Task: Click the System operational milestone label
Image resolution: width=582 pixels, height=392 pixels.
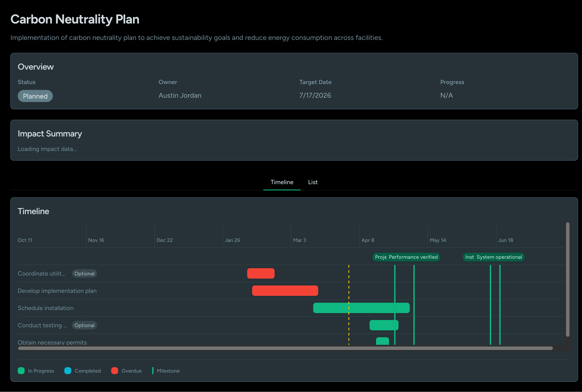Action: [499, 257]
